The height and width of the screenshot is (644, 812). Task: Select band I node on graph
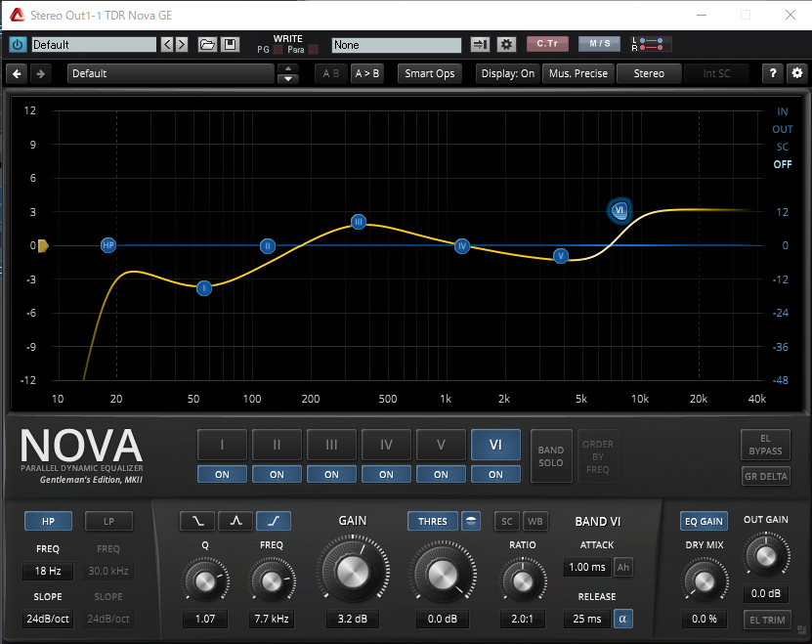pyautogui.click(x=204, y=288)
